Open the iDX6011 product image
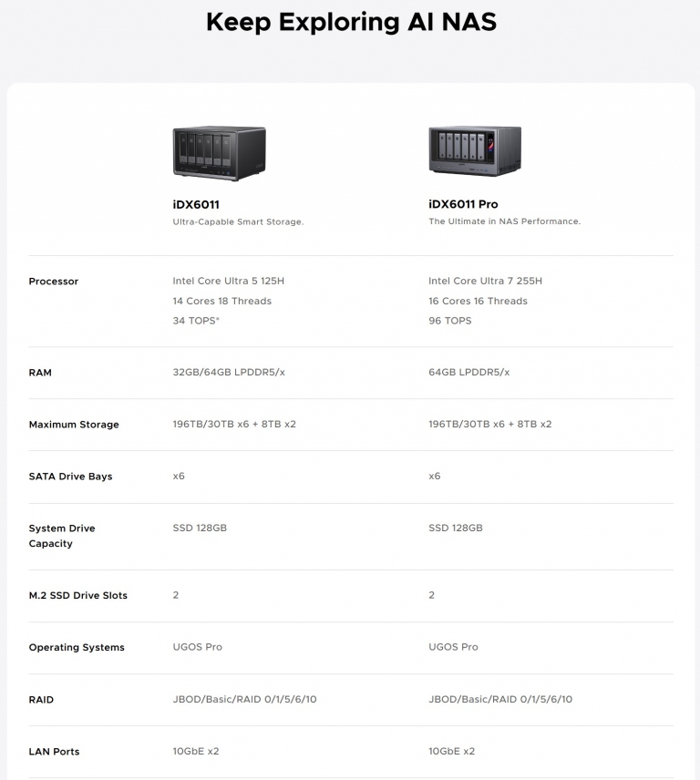 point(220,153)
